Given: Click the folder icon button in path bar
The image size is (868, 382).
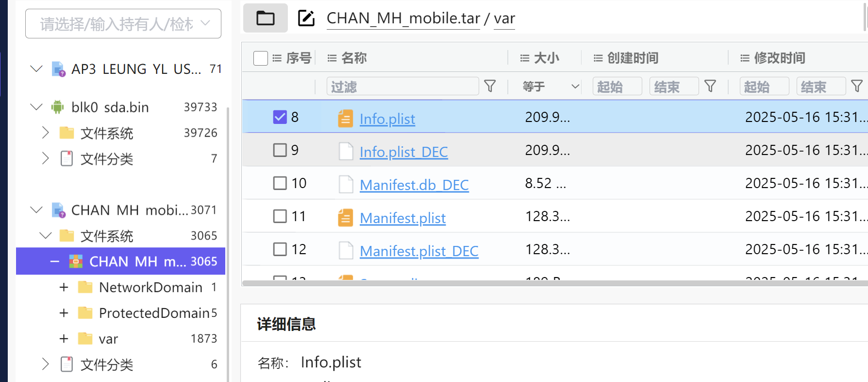Looking at the screenshot, I should click(x=265, y=18).
